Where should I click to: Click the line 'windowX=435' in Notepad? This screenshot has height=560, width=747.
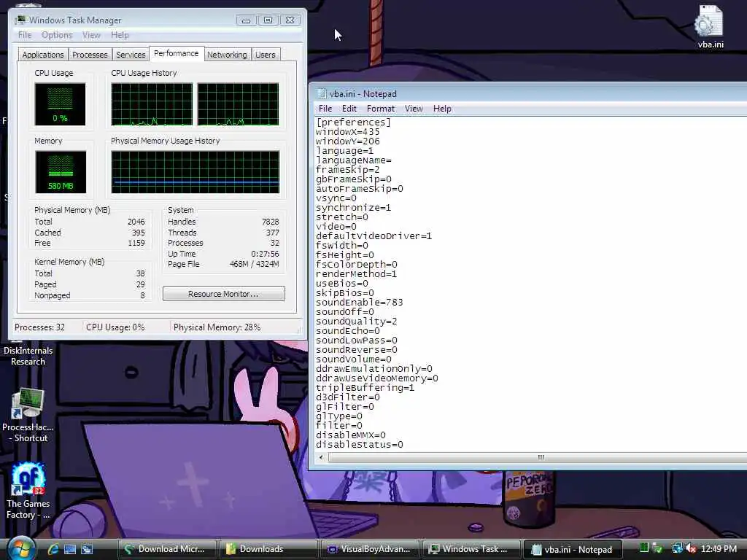tap(348, 132)
